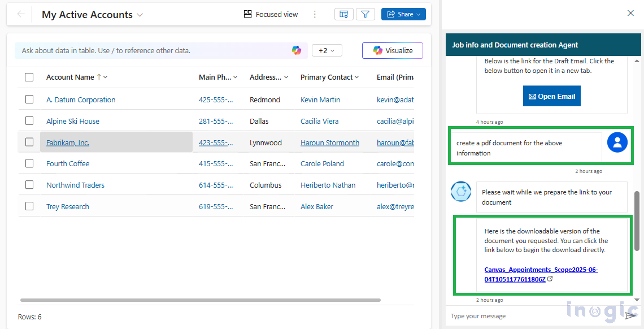Open the Trey Research account

pos(68,206)
